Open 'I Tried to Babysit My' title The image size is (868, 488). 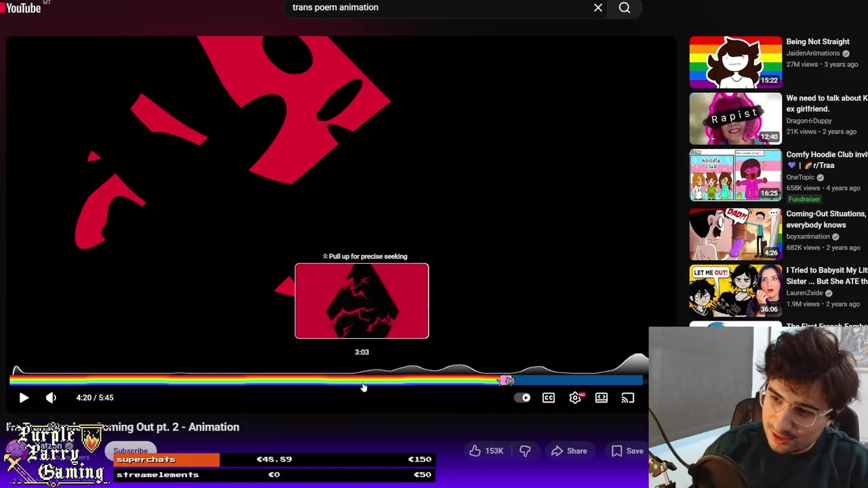coord(827,276)
